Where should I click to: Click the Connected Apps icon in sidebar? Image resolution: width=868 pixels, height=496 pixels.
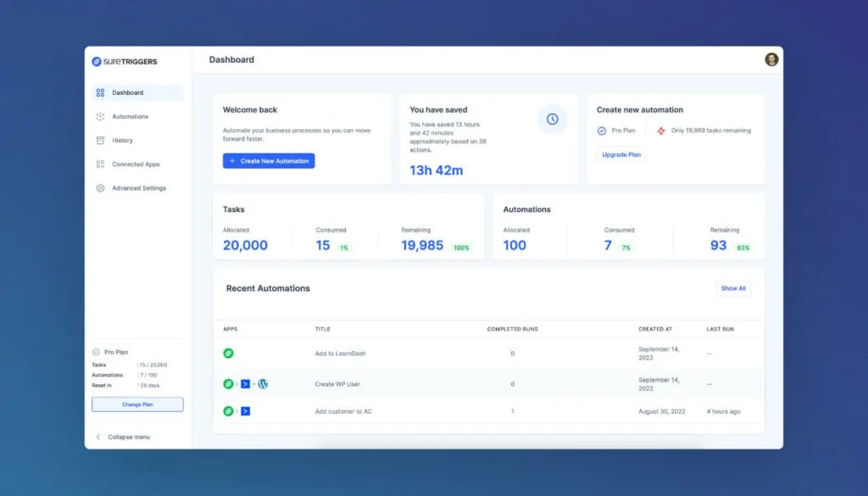(x=100, y=164)
